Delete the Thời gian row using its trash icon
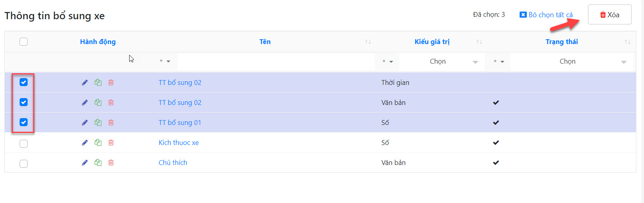The height and width of the screenshot is (203, 644). tap(111, 82)
